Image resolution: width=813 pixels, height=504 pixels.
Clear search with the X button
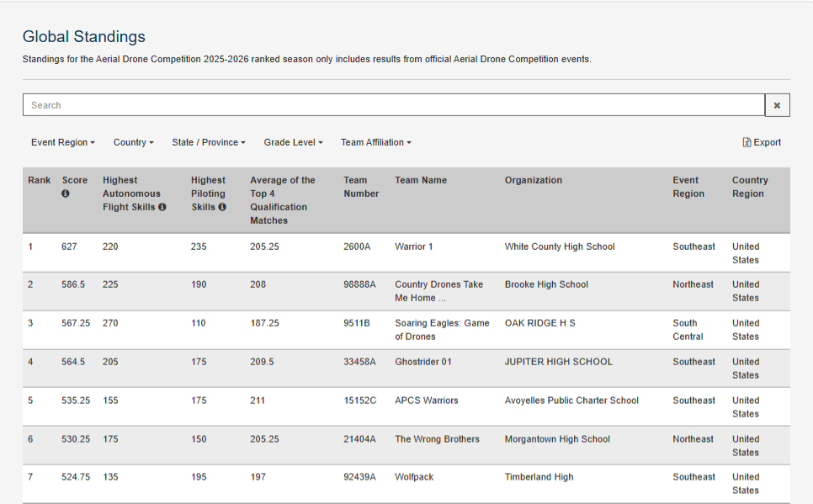[x=777, y=105]
